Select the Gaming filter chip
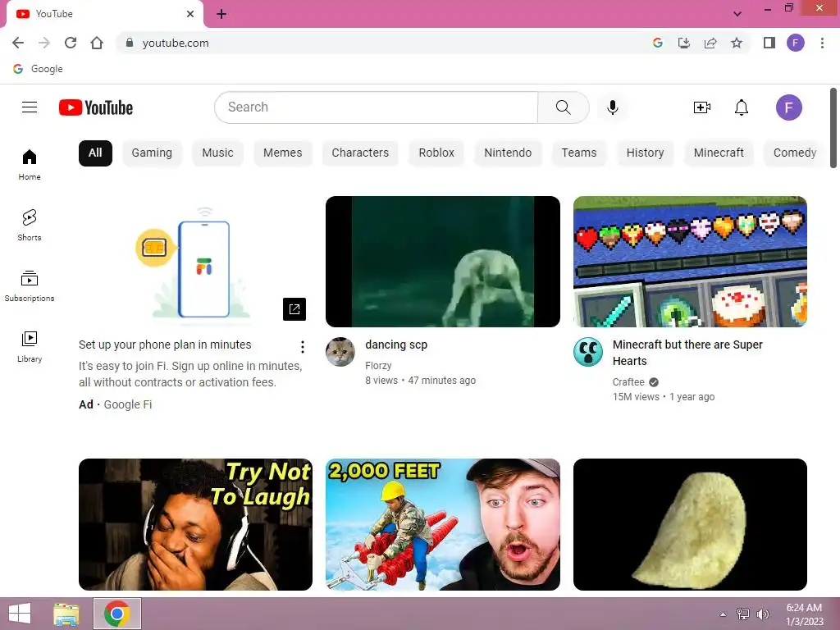 (152, 153)
